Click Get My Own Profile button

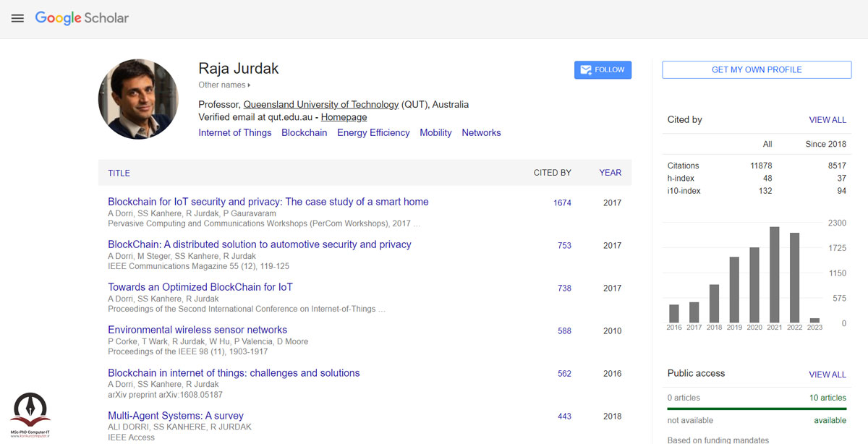tap(757, 69)
